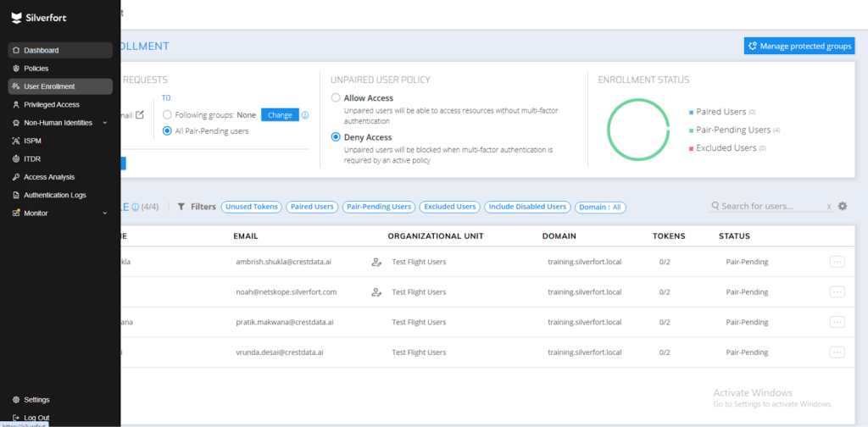Sort by the EMAIL column header
This screenshot has height=427, width=868.
click(246, 236)
